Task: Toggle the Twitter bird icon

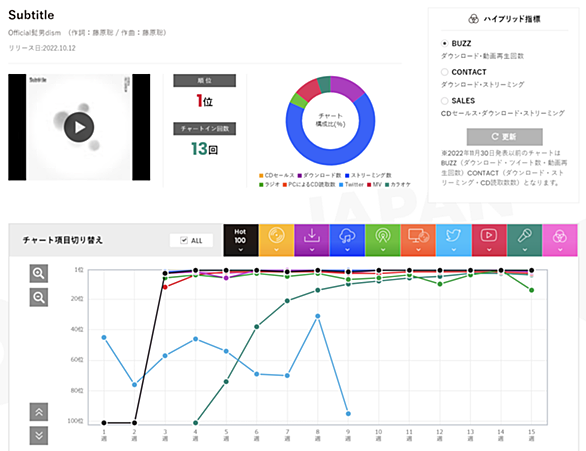Action: coord(453,235)
